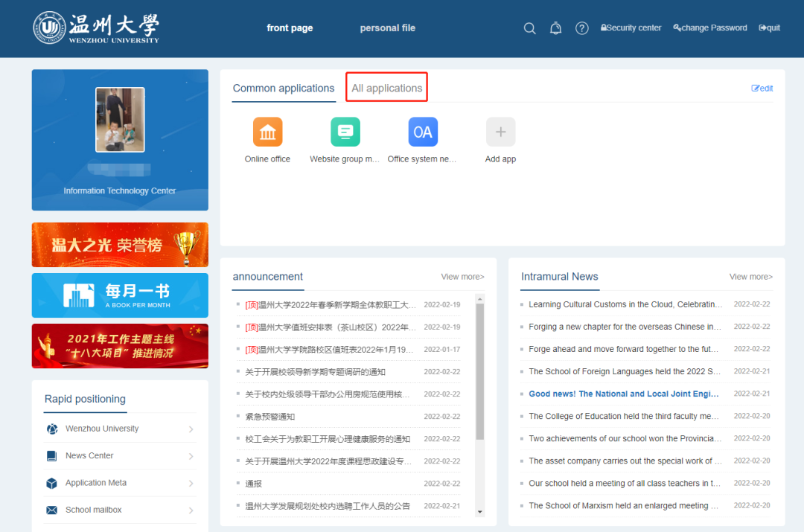Open news Forge ahead and move forward
The image size is (804, 532).
624,349
